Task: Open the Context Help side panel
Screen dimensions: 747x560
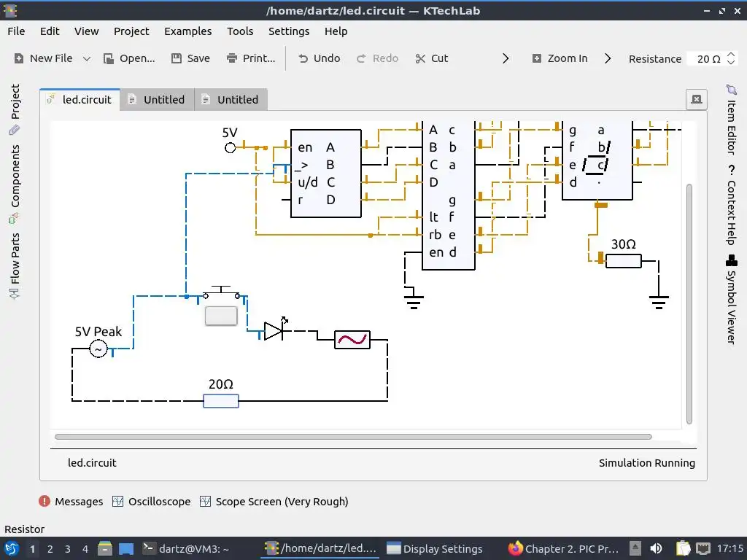Action: pos(731,205)
